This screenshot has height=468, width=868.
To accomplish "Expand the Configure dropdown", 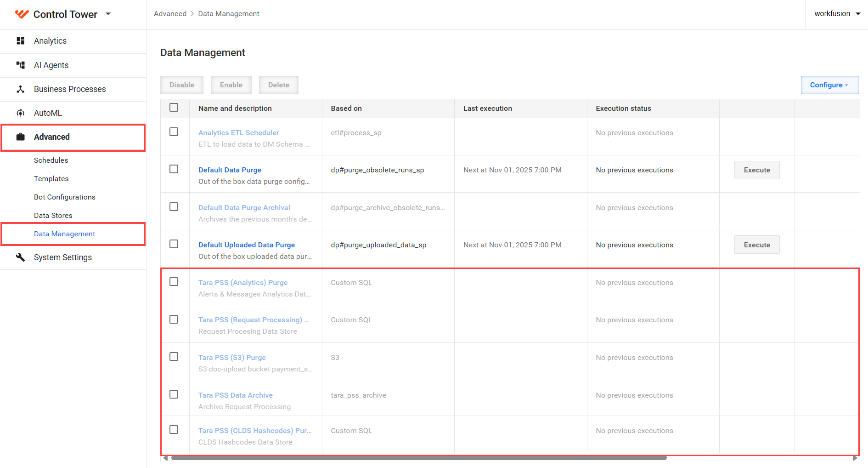I will [830, 85].
